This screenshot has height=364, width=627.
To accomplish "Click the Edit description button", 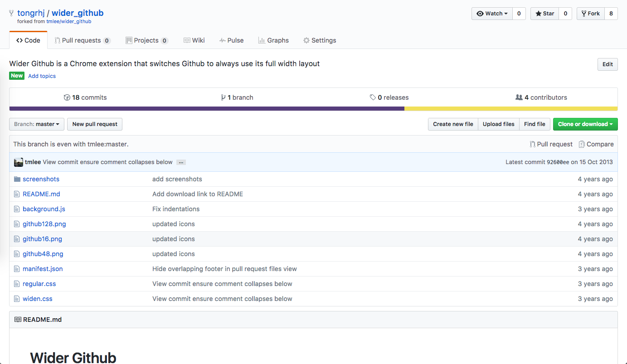I will point(608,64).
